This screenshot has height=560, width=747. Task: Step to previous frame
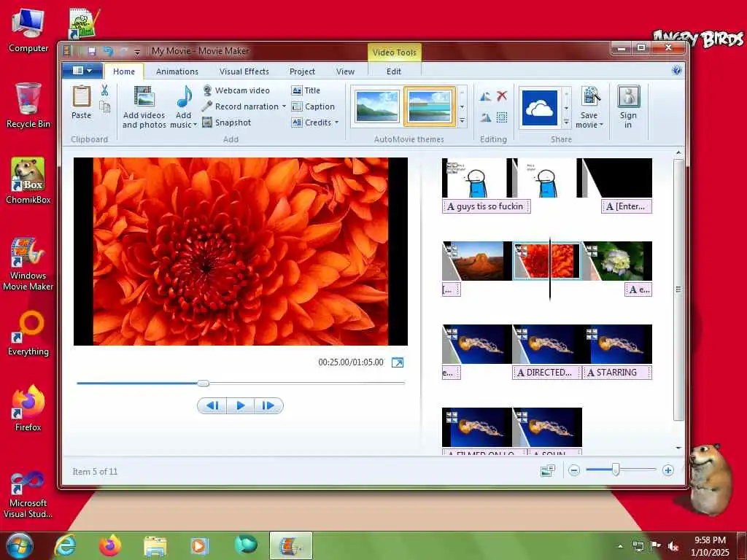coord(212,405)
